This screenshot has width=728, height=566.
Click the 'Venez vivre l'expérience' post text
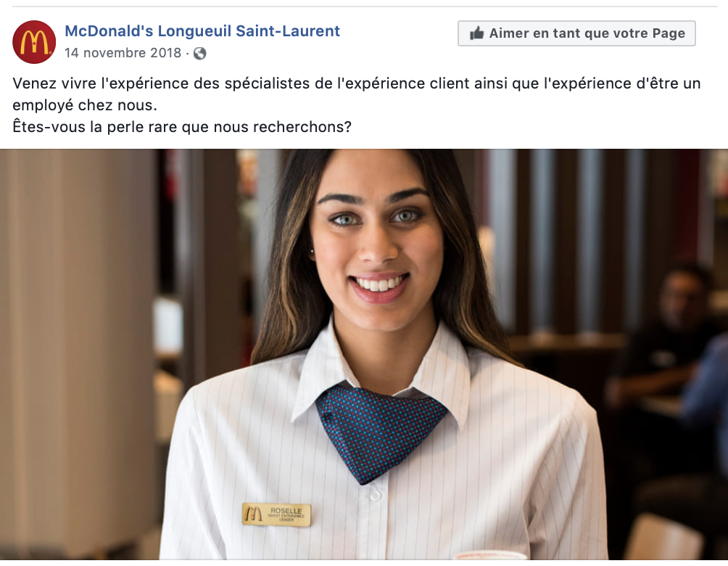point(357,83)
